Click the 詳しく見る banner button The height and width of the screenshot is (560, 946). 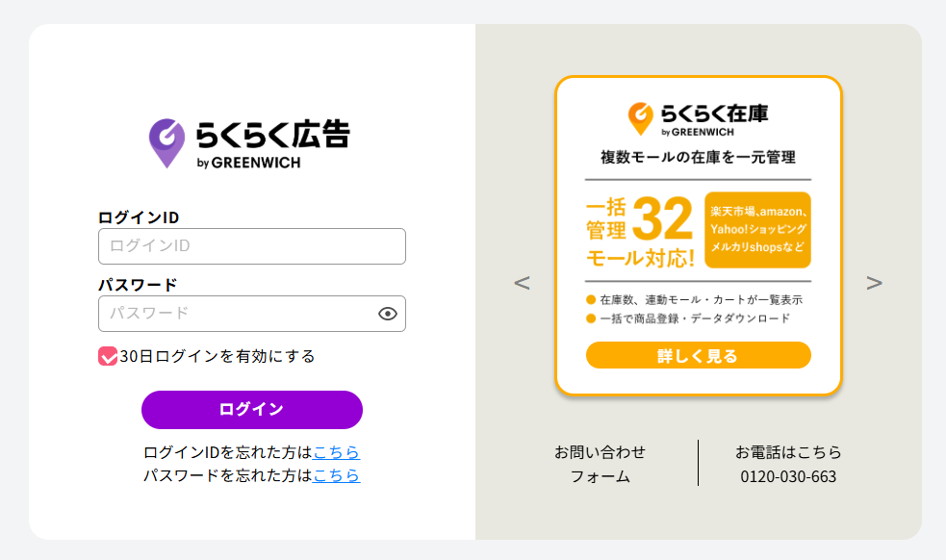pyautogui.click(x=698, y=355)
